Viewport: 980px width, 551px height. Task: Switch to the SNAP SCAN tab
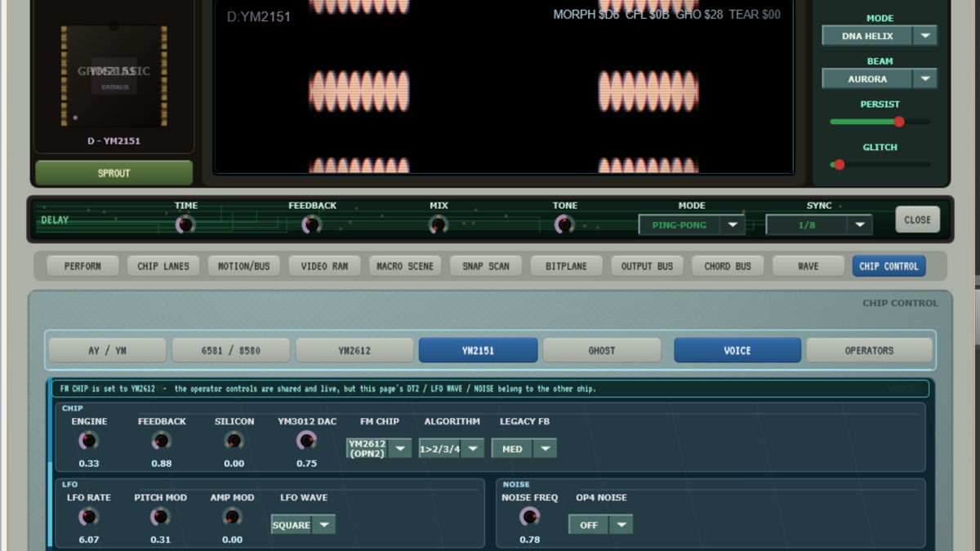pyautogui.click(x=486, y=266)
